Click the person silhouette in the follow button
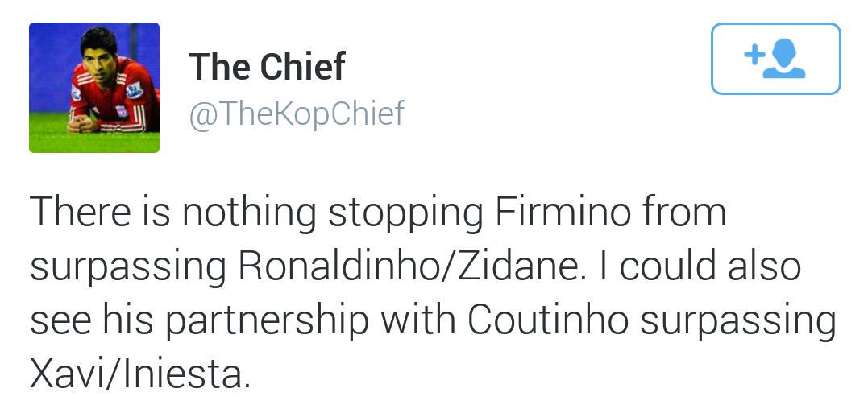This screenshot has width=868, height=409. [x=785, y=60]
